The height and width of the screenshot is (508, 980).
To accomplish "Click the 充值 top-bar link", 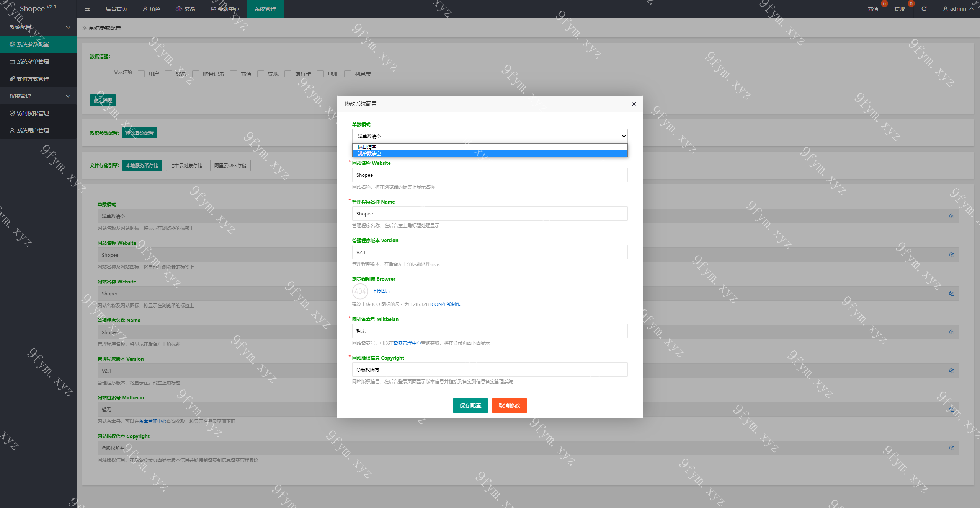I will coord(873,9).
